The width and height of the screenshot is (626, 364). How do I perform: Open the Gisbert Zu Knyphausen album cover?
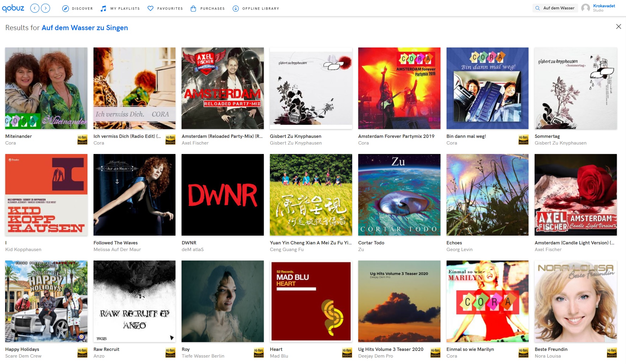(311, 88)
